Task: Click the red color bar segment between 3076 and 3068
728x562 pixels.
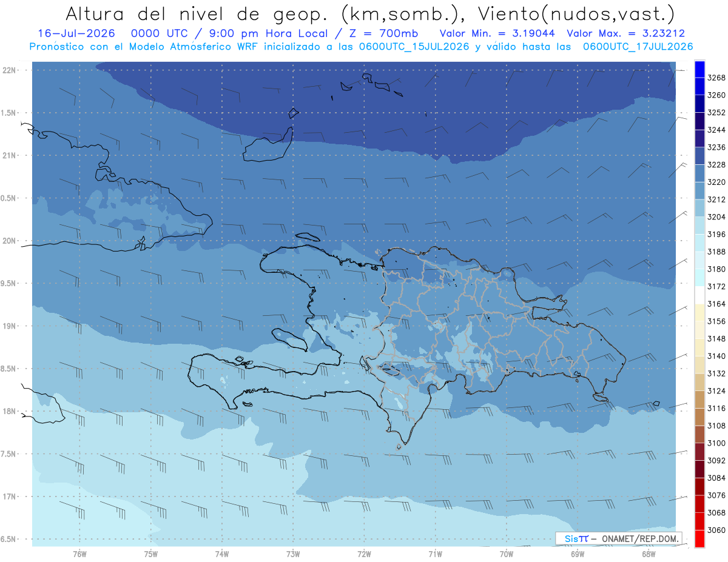Action: coord(699,504)
